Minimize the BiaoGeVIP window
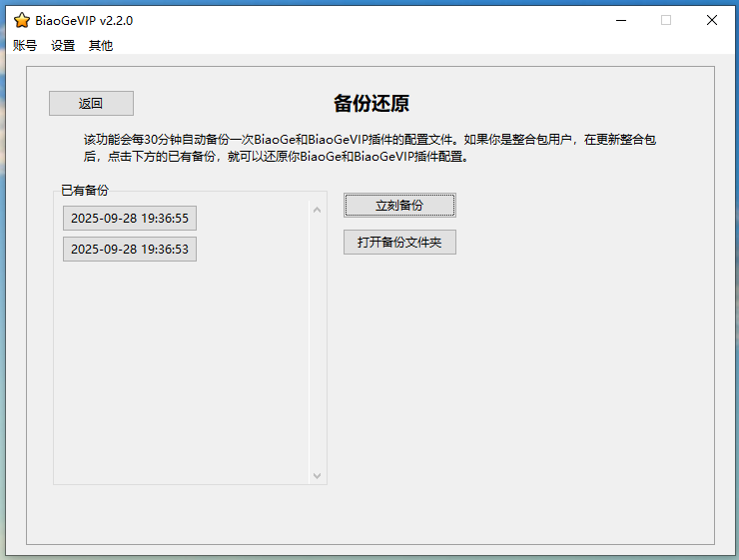 [620, 20]
